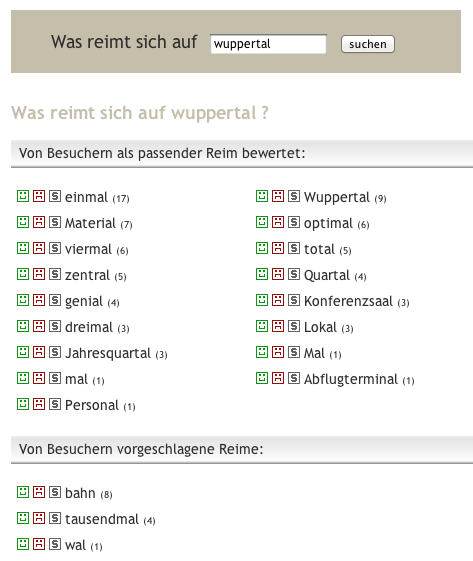Open the word zentral

pyautogui.click(x=87, y=275)
